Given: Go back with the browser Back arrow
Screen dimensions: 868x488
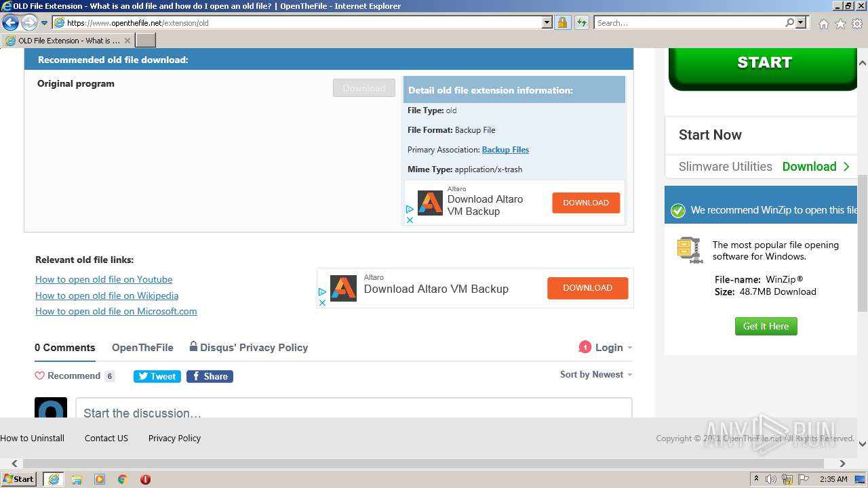Looking at the screenshot, I should pyautogui.click(x=10, y=22).
